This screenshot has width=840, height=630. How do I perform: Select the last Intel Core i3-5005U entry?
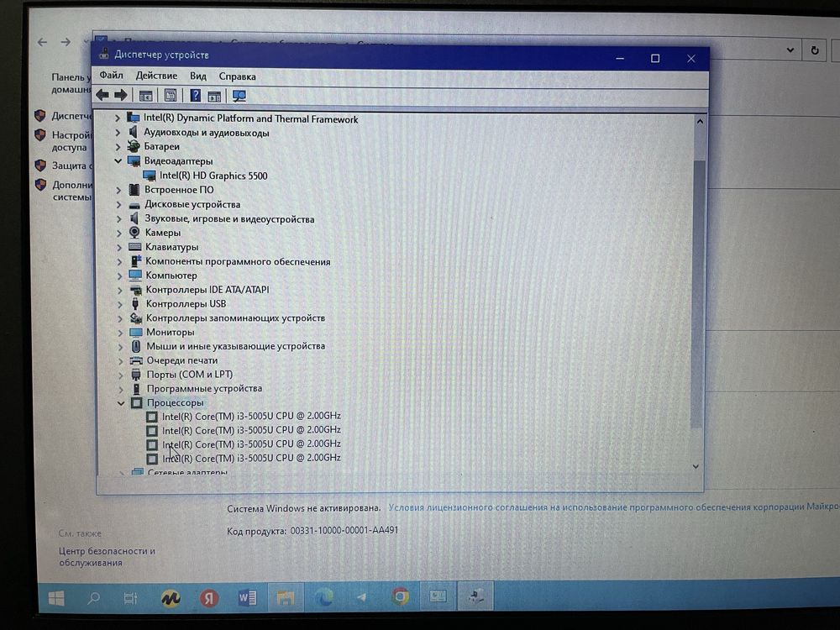tap(251, 458)
